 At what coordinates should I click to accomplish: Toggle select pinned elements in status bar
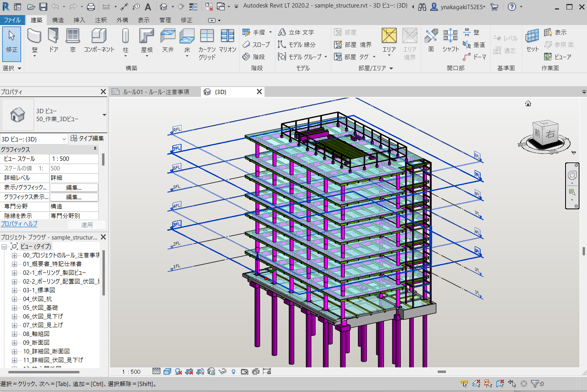488,384
